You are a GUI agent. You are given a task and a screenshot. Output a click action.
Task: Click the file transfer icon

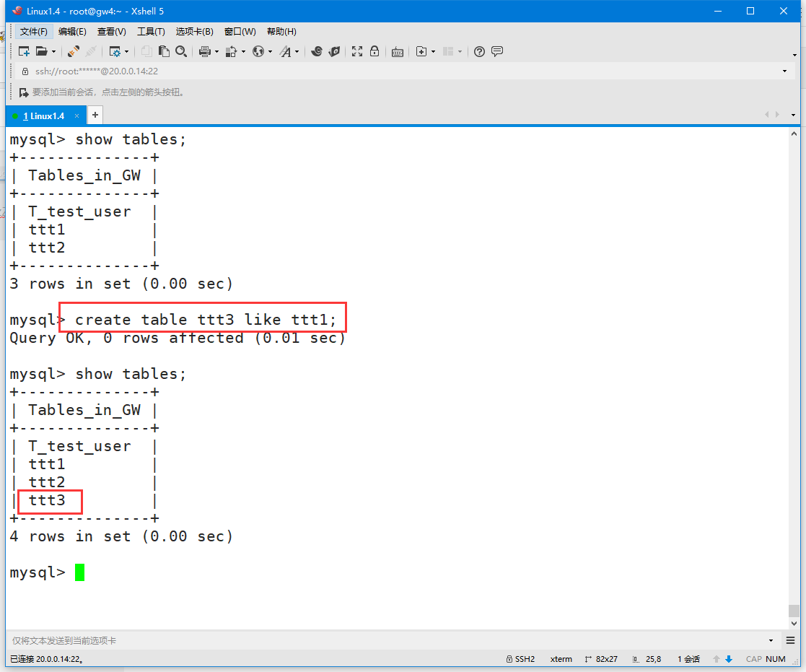pyautogui.click(x=232, y=51)
